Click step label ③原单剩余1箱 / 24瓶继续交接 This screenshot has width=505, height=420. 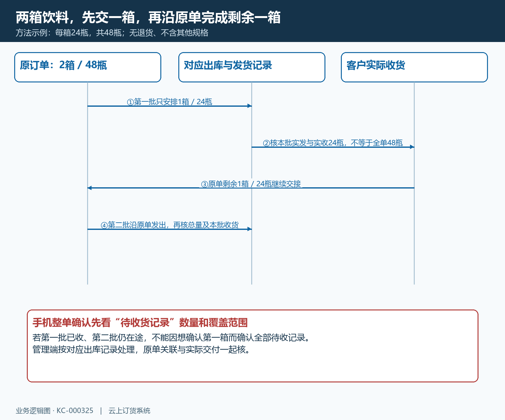(x=251, y=184)
